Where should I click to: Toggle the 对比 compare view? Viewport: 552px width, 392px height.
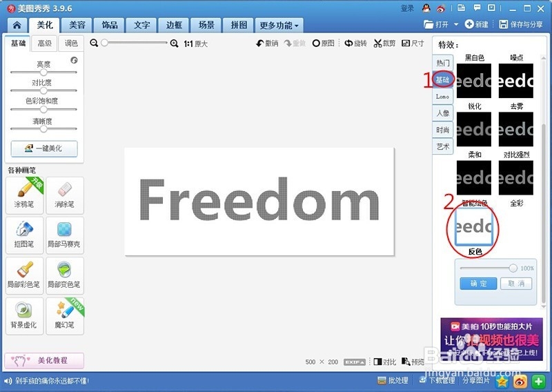tap(385, 362)
